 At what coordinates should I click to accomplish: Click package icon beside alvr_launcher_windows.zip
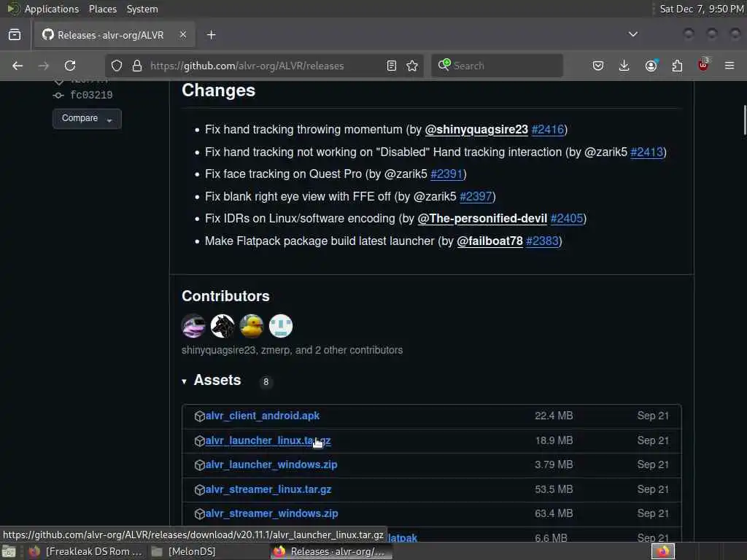click(x=200, y=465)
